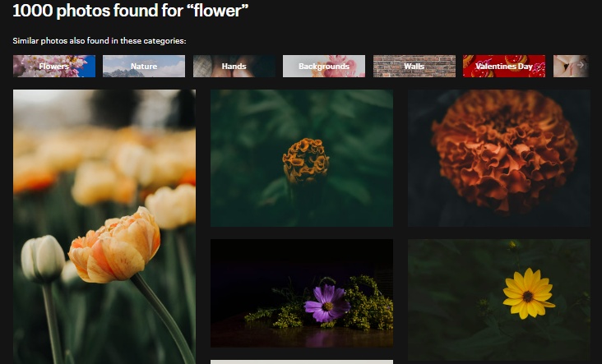View the large close-up orange marigold photo
This screenshot has height=364, width=602.
[x=498, y=158]
